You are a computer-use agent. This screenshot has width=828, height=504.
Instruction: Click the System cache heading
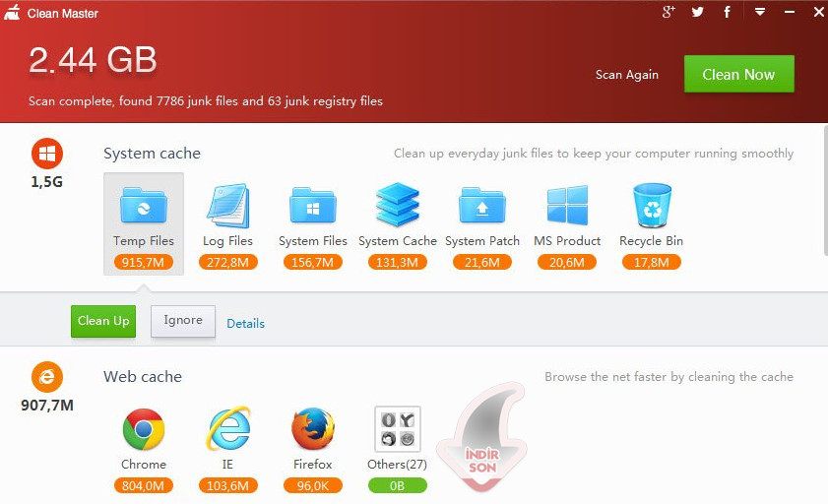[152, 154]
